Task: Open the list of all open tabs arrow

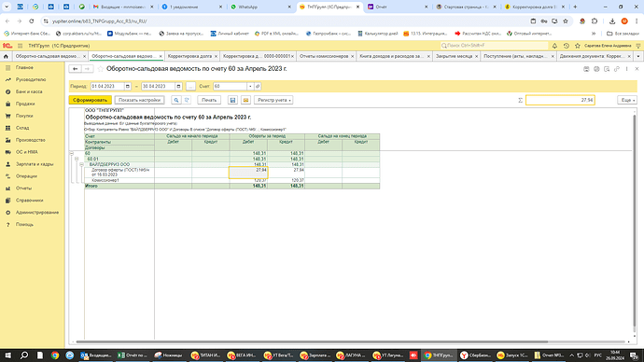Action: pos(638,56)
